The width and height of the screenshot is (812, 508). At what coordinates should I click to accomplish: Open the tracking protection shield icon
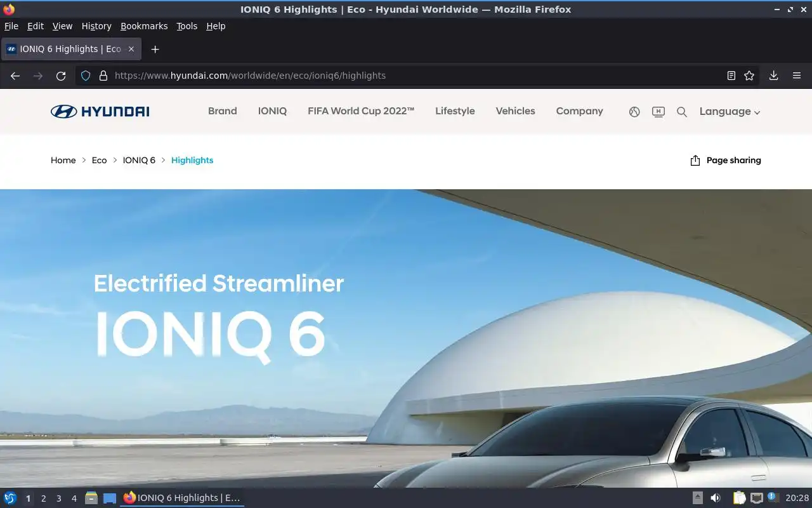pos(86,76)
